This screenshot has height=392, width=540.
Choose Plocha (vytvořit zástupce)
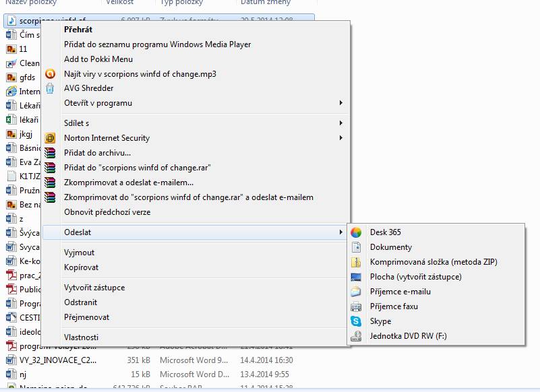(416, 277)
